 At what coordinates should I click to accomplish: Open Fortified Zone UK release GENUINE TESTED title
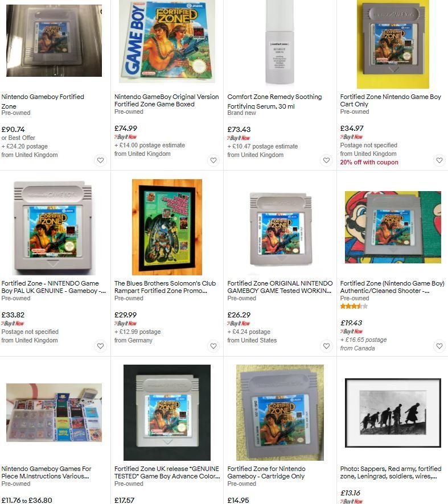click(167, 473)
